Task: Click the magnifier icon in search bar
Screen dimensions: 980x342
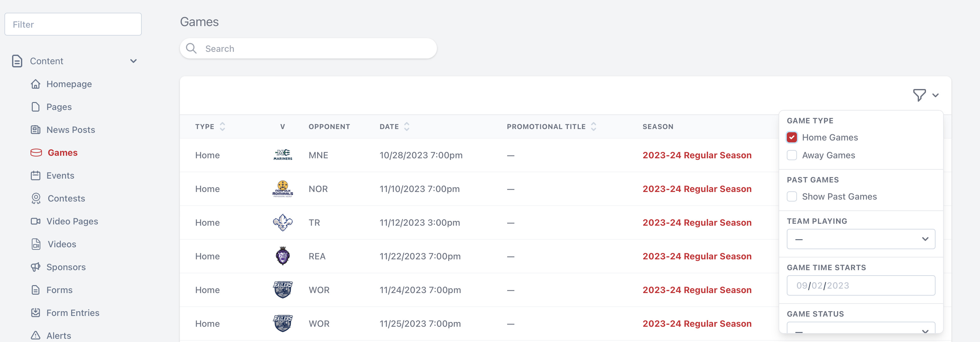Action: point(191,48)
